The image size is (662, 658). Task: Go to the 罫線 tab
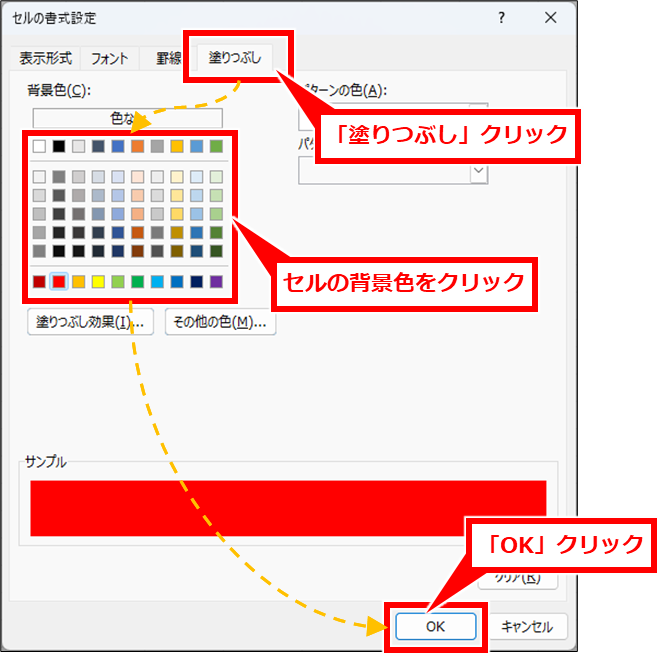(168, 58)
